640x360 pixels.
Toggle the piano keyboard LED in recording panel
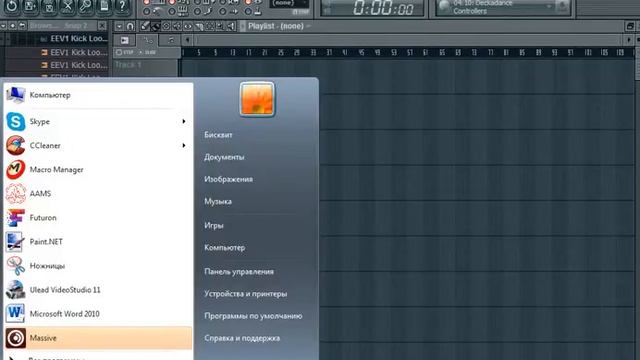pyautogui.click(x=173, y=11)
